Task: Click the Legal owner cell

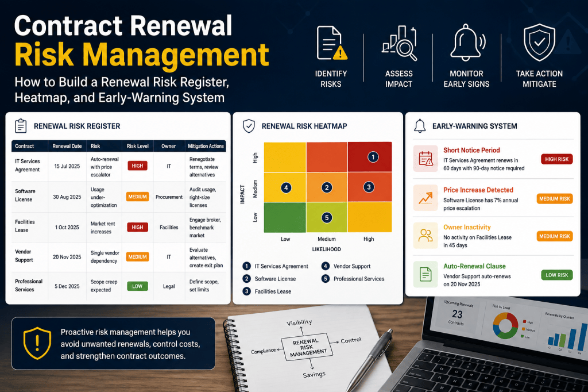Action: tap(169, 286)
